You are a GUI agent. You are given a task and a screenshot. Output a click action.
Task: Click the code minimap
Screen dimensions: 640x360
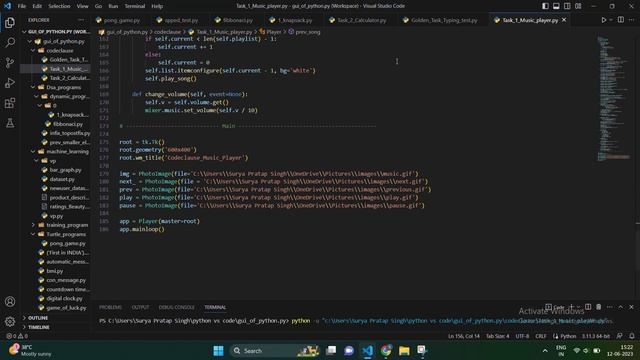pyautogui.click(x=613, y=98)
